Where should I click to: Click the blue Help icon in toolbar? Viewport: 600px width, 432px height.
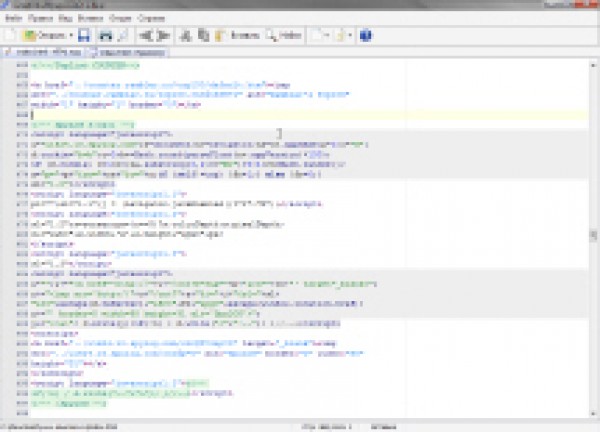[x=365, y=35]
